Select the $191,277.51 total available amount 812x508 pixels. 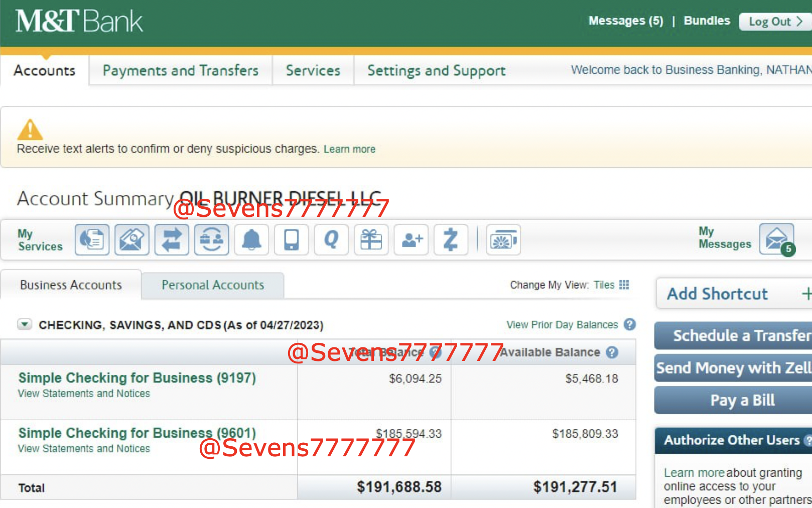click(x=575, y=487)
